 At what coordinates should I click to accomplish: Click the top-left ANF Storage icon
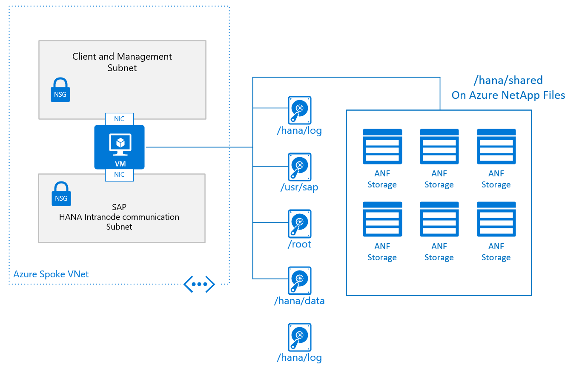pyautogui.click(x=382, y=147)
